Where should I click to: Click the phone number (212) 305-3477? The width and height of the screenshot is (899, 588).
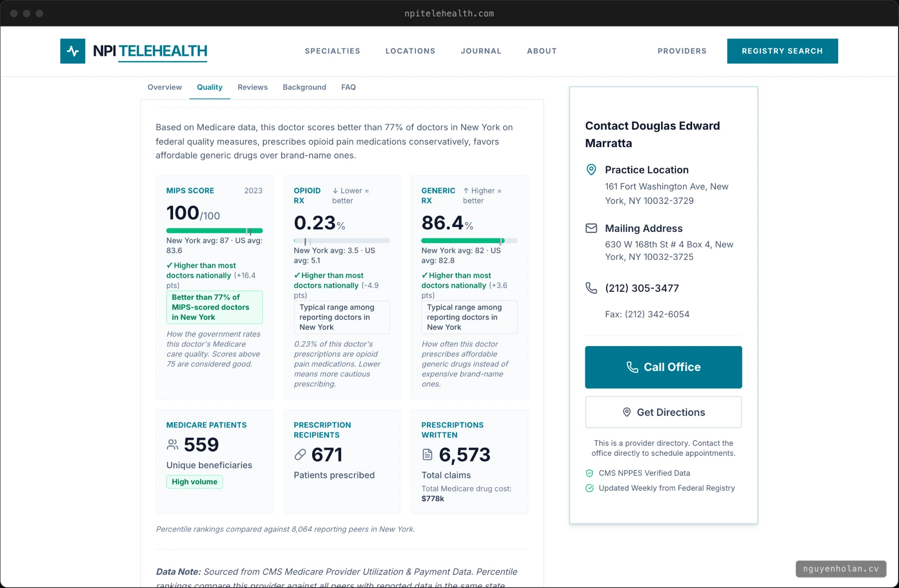[x=642, y=288]
